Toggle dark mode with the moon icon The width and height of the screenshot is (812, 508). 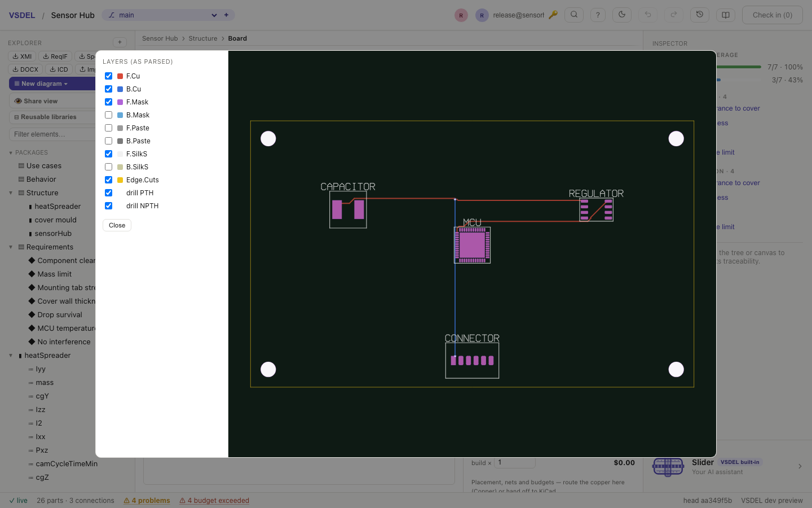click(x=622, y=15)
